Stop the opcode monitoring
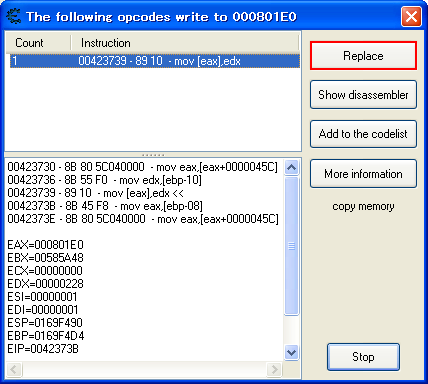428x384 pixels. pos(363,357)
